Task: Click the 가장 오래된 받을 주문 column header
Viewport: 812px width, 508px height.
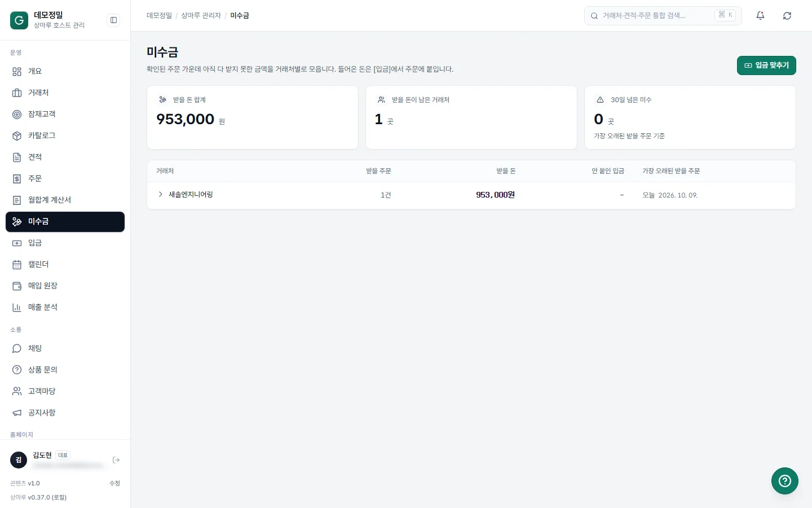Action: 671,171
